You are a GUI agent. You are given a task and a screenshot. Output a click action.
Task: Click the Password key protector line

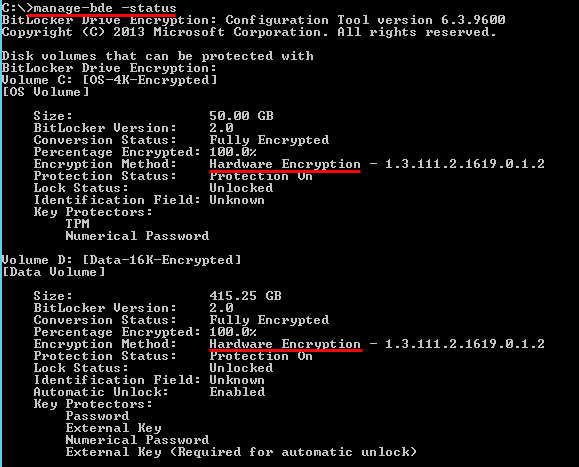pos(97,416)
